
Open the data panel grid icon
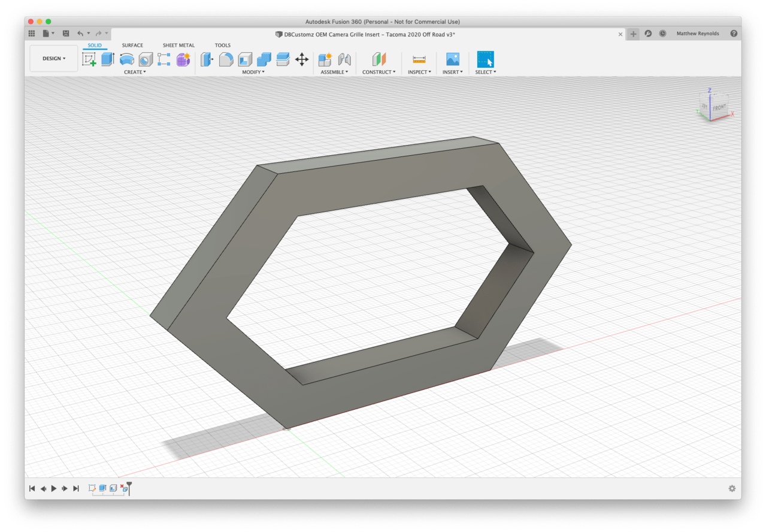[32, 34]
